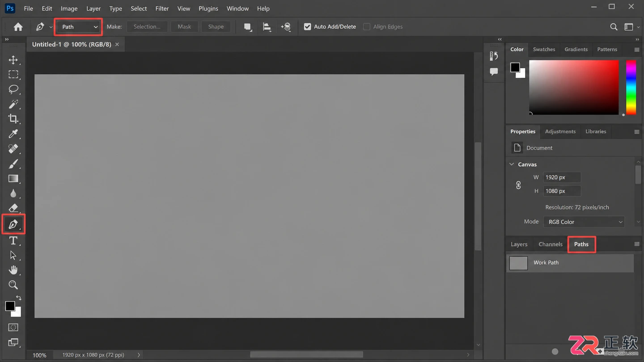Image resolution: width=644 pixels, height=362 pixels.
Task: Open Properties panel options menu
Action: (x=637, y=132)
